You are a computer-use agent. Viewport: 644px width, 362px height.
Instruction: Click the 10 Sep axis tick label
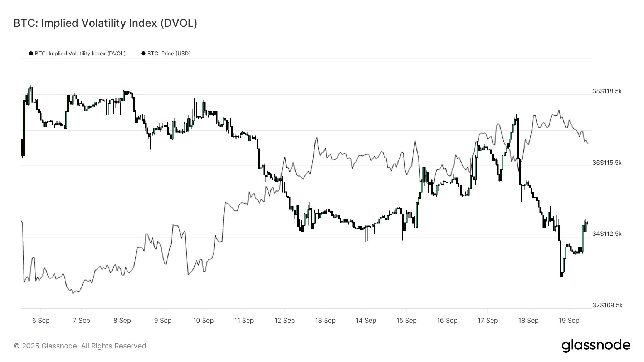tap(203, 321)
